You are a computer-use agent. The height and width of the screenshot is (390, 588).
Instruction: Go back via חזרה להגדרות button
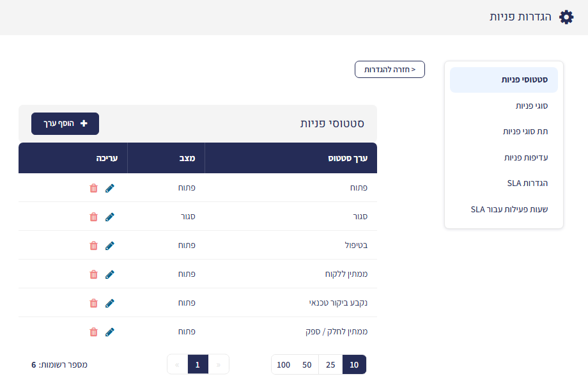390,70
